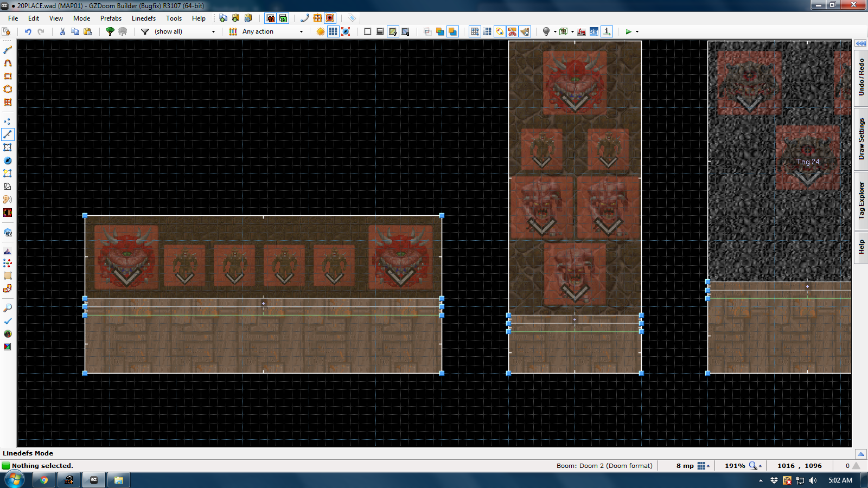Switch to Sectors mode
The height and width of the screenshot is (488, 868).
point(8,147)
